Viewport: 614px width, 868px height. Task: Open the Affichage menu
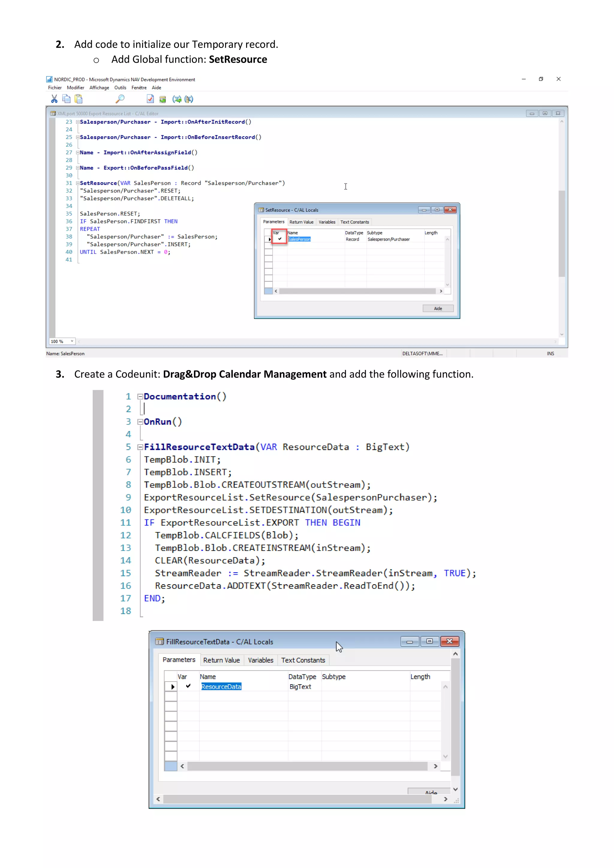click(99, 88)
